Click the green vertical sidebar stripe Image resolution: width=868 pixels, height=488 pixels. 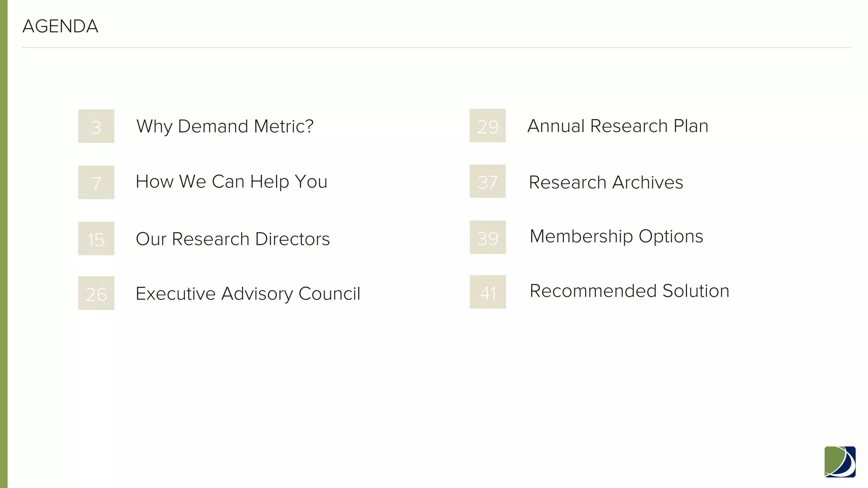click(3, 244)
